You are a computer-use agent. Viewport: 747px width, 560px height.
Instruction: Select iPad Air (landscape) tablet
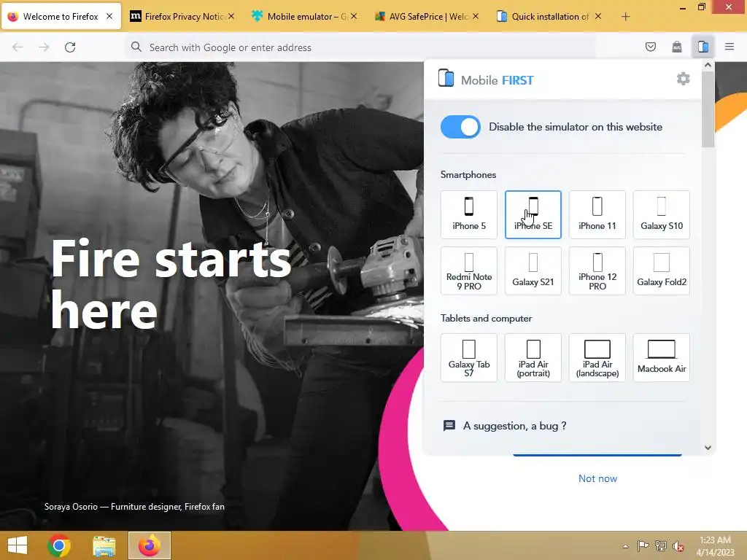click(597, 357)
